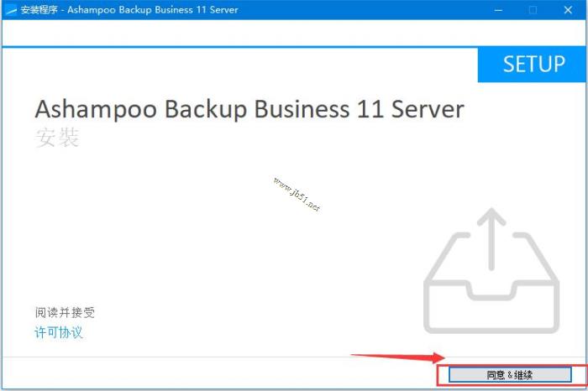This screenshot has height=391, width=588.
Task: Click the red arrow pointing to the button
Action: [397, 357]
